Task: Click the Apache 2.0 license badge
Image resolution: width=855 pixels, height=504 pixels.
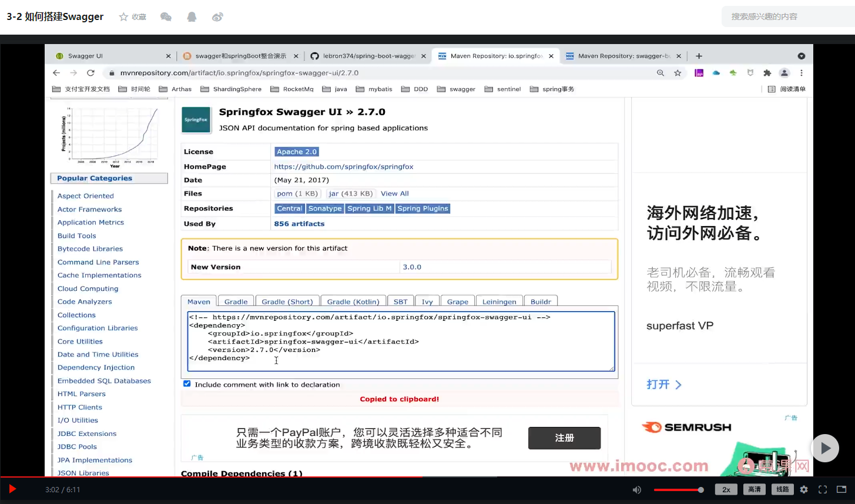Action: click(x=297, y=152)
